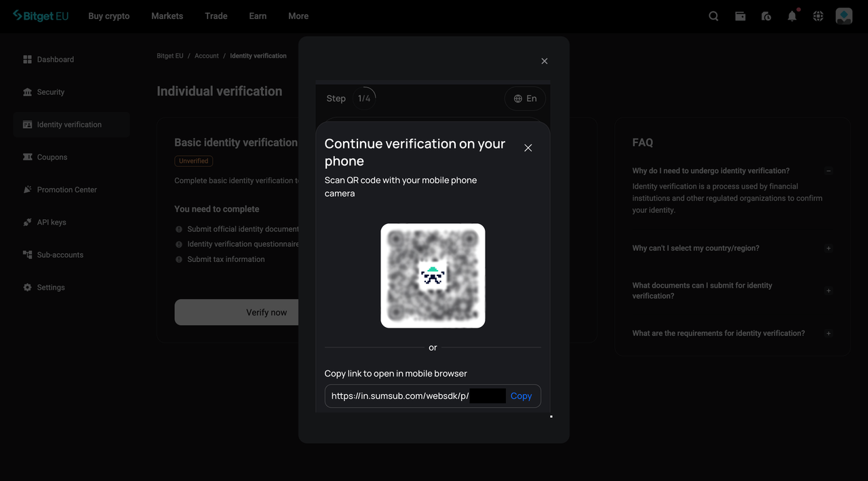Click the Identity verification sidebar icon
This screenshot has width=868, height=481.
click(x=27, y=125)
